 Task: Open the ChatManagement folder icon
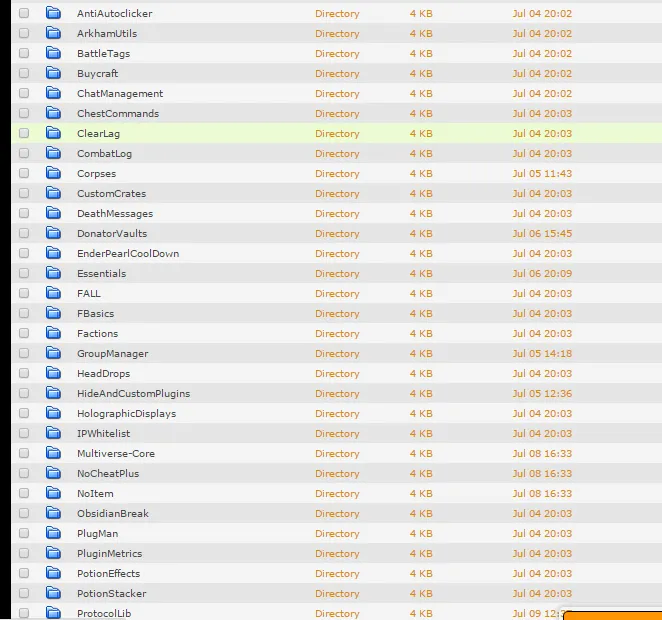pos(53,93)
